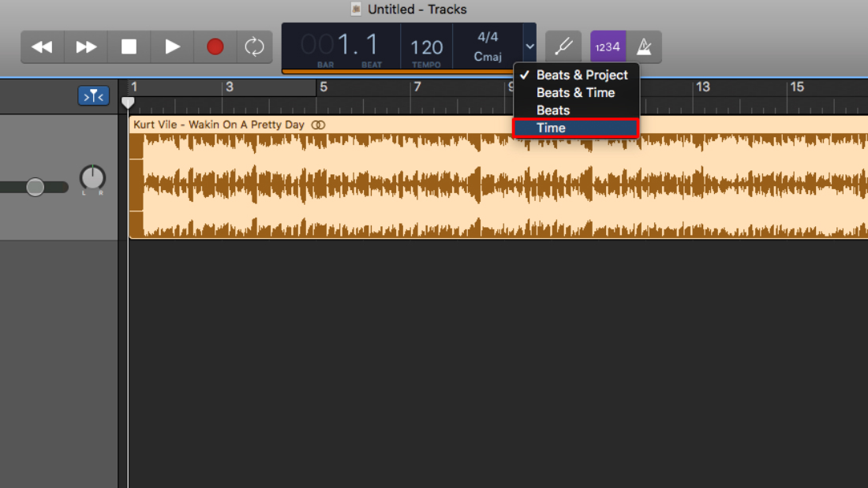Viewport: 868px width, 488px height.
Task: Click the Rewind button
Action: pyautogui.click(x=42, y=47)
